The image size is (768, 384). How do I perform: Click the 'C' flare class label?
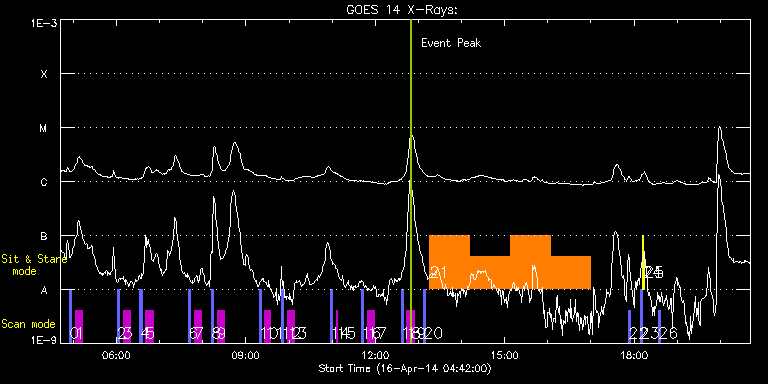click(44, 182)
